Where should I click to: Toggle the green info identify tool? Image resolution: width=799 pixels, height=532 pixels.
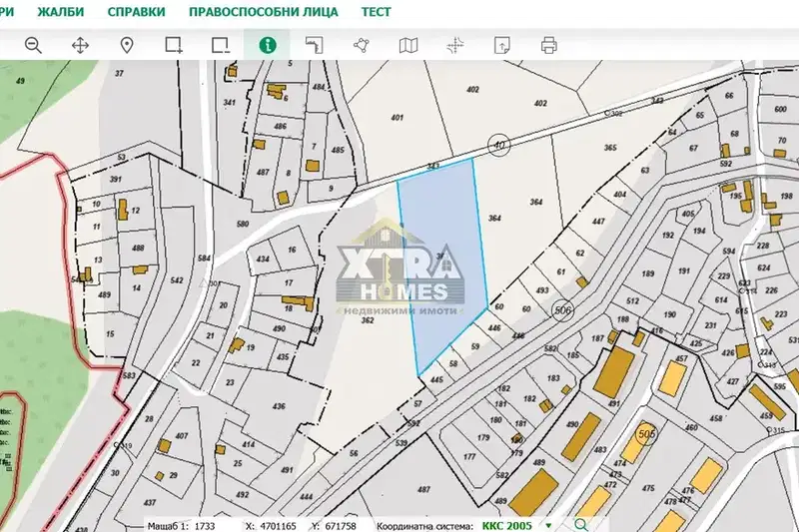(x=267, y=45)
